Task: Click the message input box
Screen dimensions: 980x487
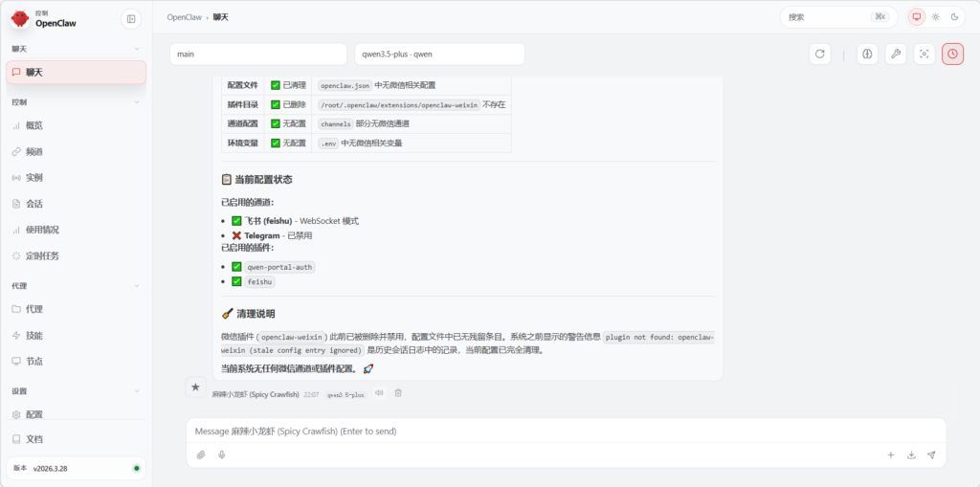Action: [567, 432]
